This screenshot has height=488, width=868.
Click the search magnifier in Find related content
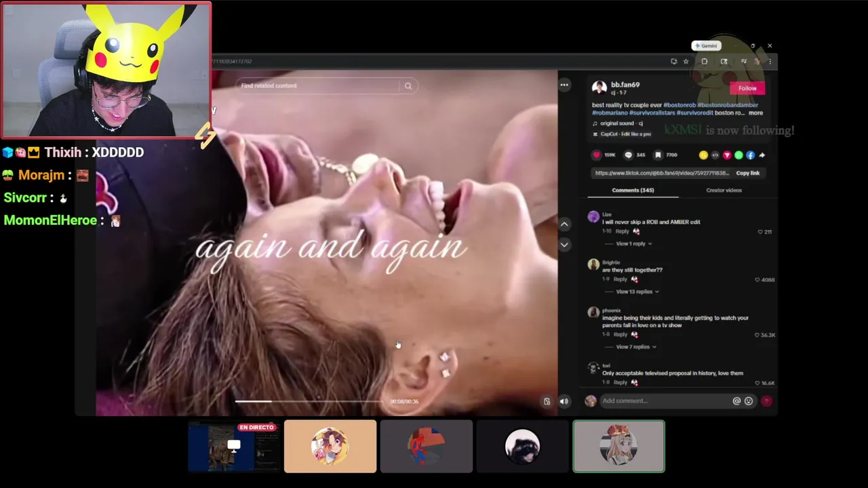408,86
